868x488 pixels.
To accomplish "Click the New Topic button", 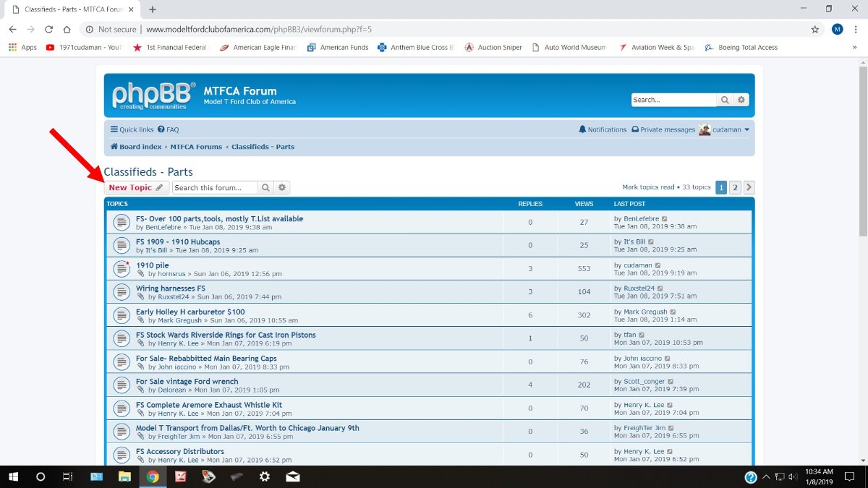I will click(136, 188).
